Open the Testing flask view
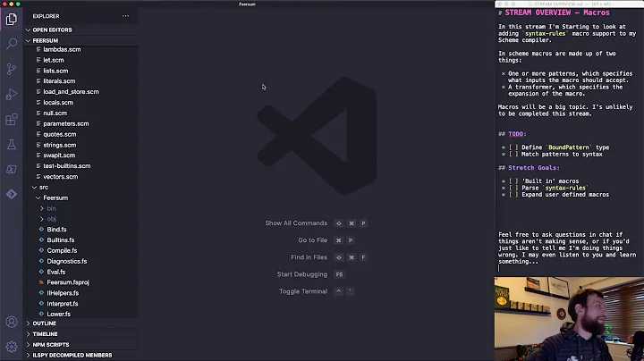Screen dimensions: 644x361 pyautogui.click(x=12, y=145)
